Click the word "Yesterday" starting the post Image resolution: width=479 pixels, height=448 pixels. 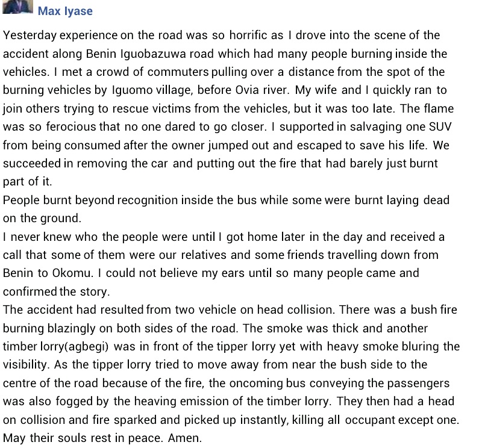28,35
